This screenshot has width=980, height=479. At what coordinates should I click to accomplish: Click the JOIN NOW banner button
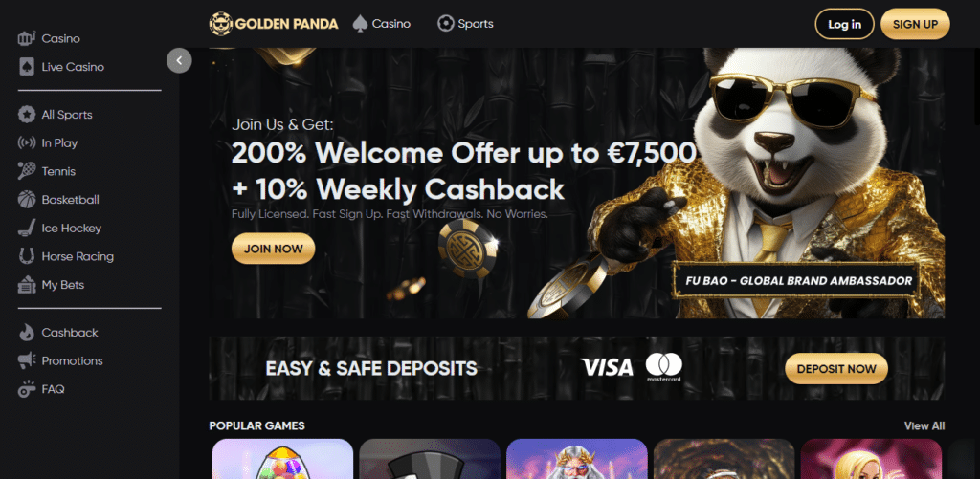[x=273, y=249]
